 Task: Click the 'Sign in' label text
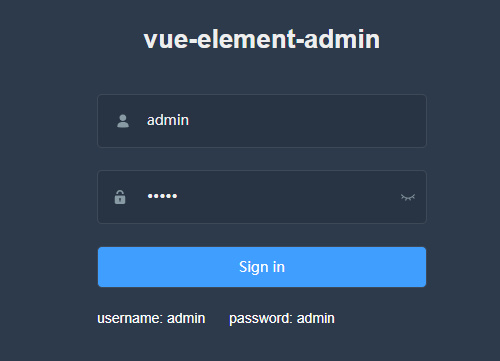[262, 267]
